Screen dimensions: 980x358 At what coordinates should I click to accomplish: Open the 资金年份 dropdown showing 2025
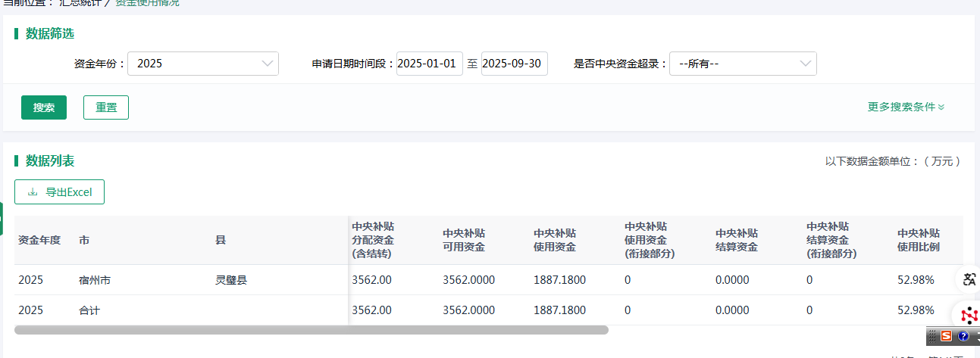(x=202, y=64)
